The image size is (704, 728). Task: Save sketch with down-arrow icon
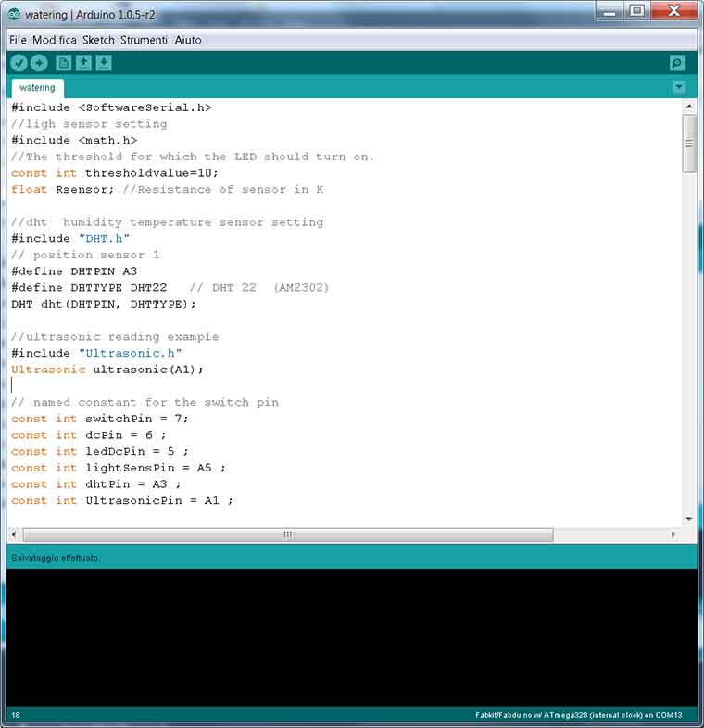coord(104,63)
